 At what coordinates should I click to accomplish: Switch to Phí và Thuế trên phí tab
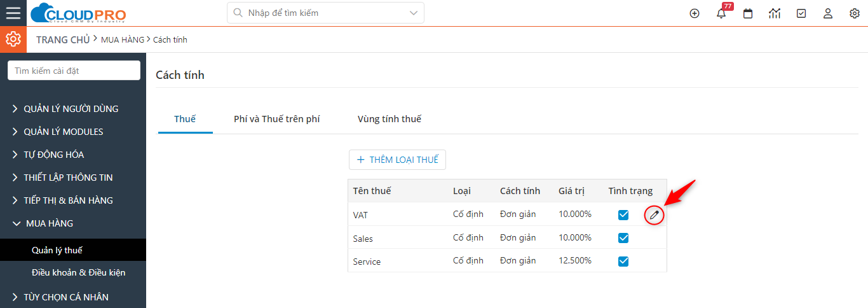click(x=277, y=119)
